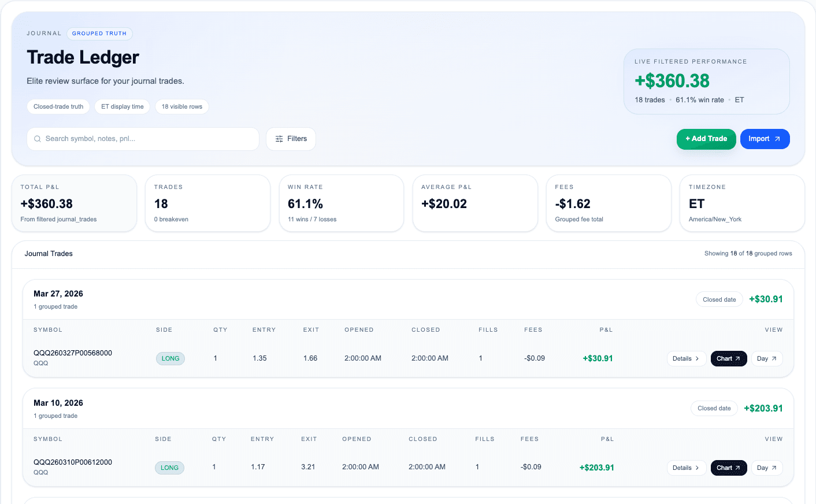Click arrow icon on Chart for QQQ260310P00612000
The width and height of the screenshot is (816, 504).
(x=737, y=468)
